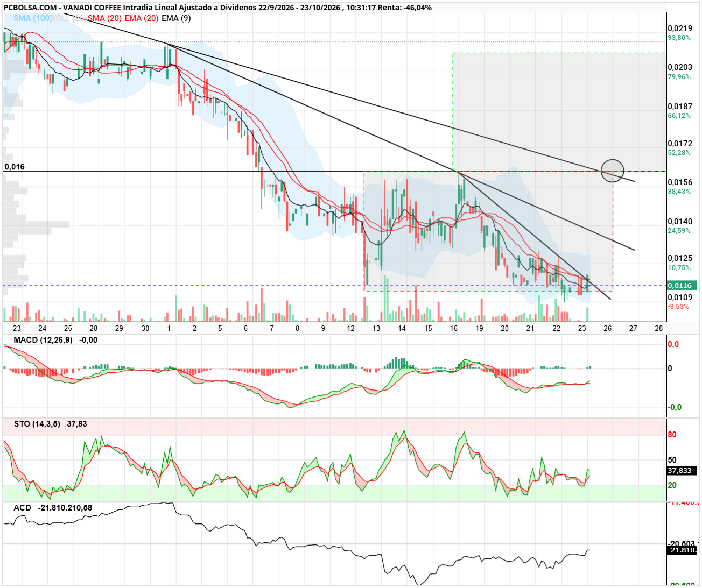Click the 0,0140 price axis label
Viewport: 702px width, 588px height.
tap(680, 222)
